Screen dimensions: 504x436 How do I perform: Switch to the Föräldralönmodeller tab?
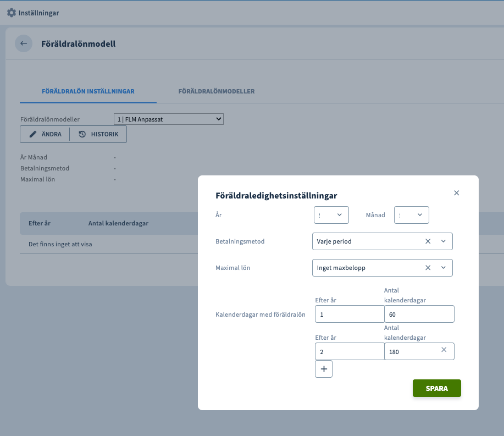(216, 91)
